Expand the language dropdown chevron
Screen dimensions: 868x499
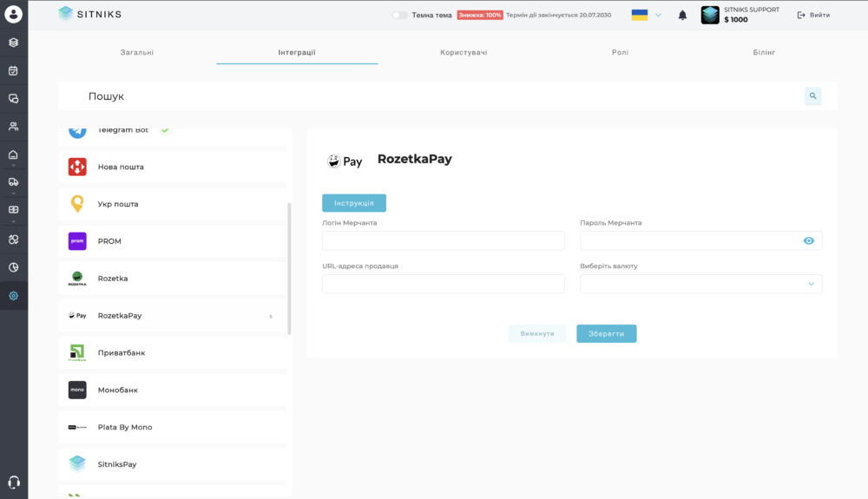(x=658, y=16)
